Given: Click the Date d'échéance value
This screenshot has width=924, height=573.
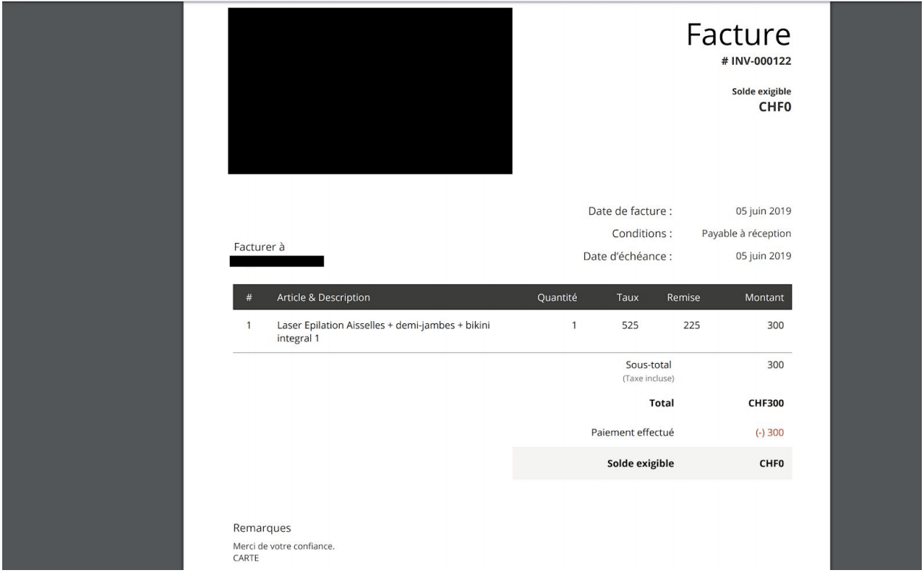Looking at the screenshot, I should click(x=763, y=256).
